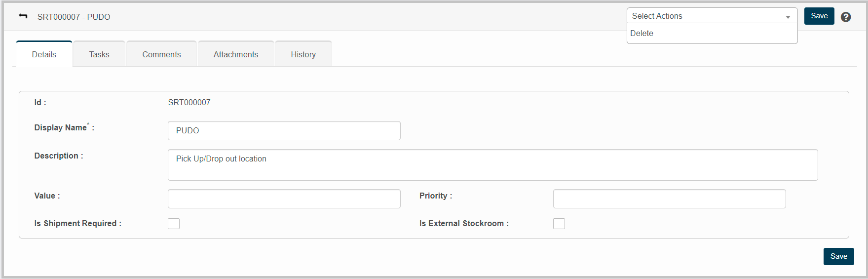The height and width of the screenshot is (279, 868).
Task: Open the help question mark icon
Action: pyautogui.click(x=846, y=17)
